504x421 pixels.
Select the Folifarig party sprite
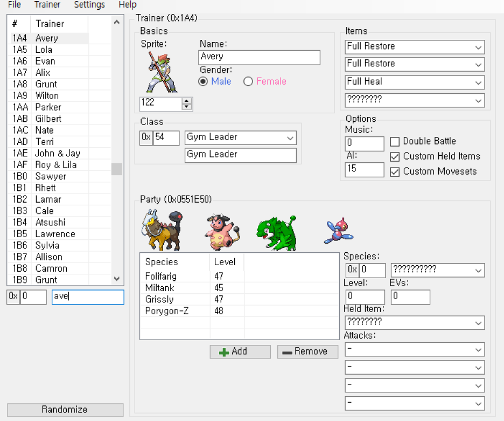162,230
